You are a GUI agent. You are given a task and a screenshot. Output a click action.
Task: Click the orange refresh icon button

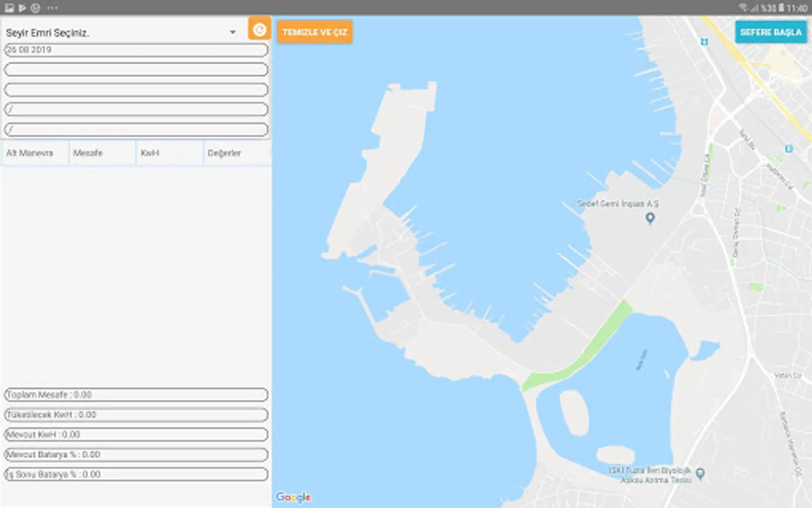click(259, 29)
